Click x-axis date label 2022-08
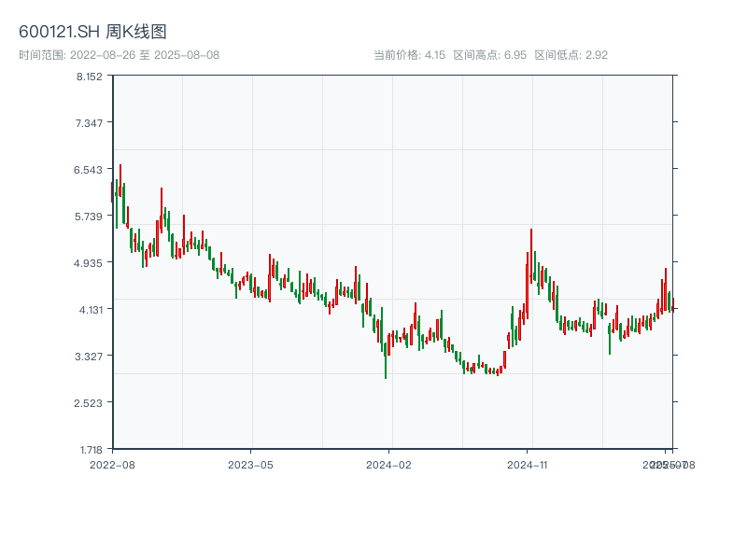747x560 pixels. click(112, 465)
